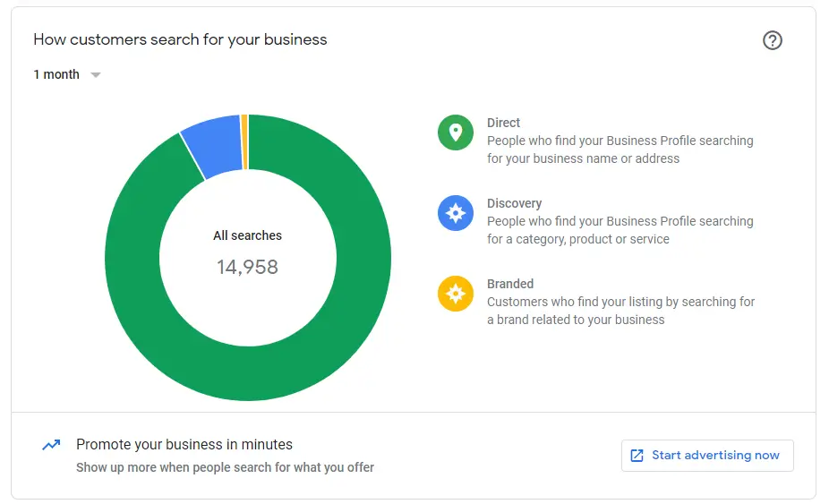This screenshot has height=504, width=829.
Task: Click the trending arrow promote icon
Action: pos(51,445)
